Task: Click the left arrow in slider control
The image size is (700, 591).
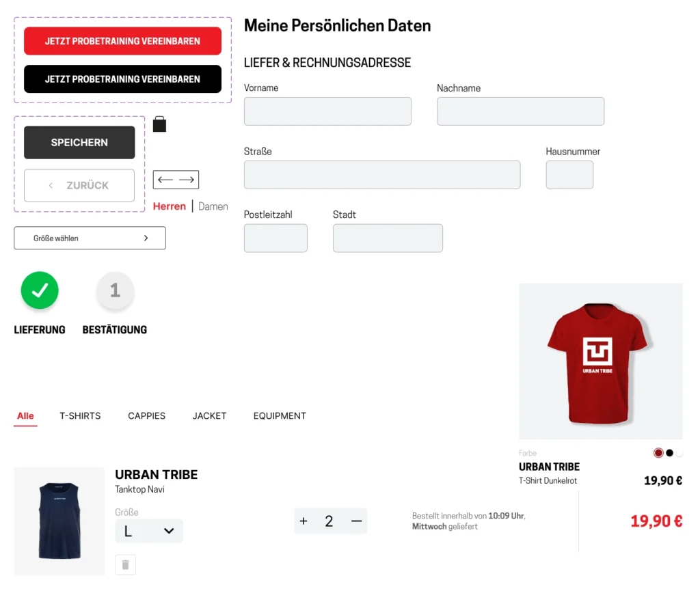Action: [x=165, y=180]
